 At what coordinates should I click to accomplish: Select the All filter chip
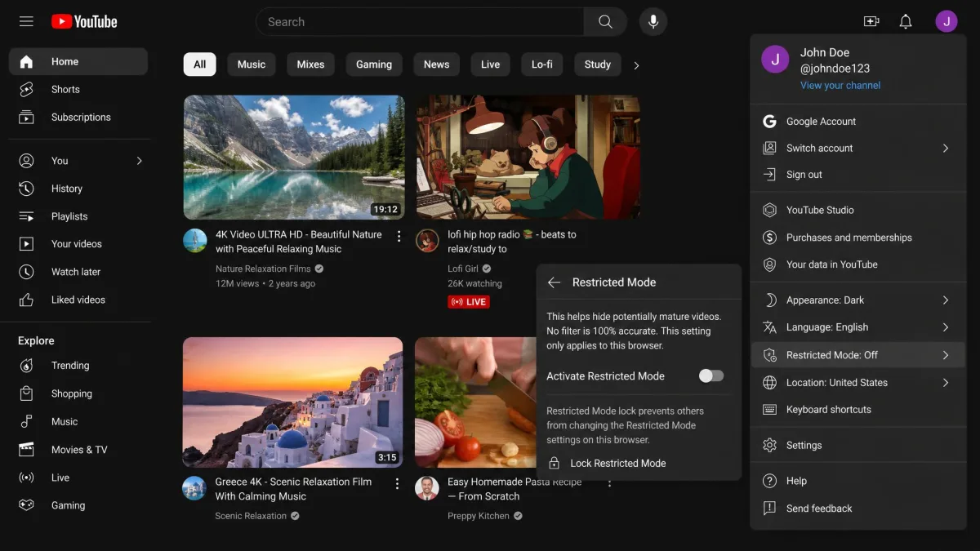point(200,64)
